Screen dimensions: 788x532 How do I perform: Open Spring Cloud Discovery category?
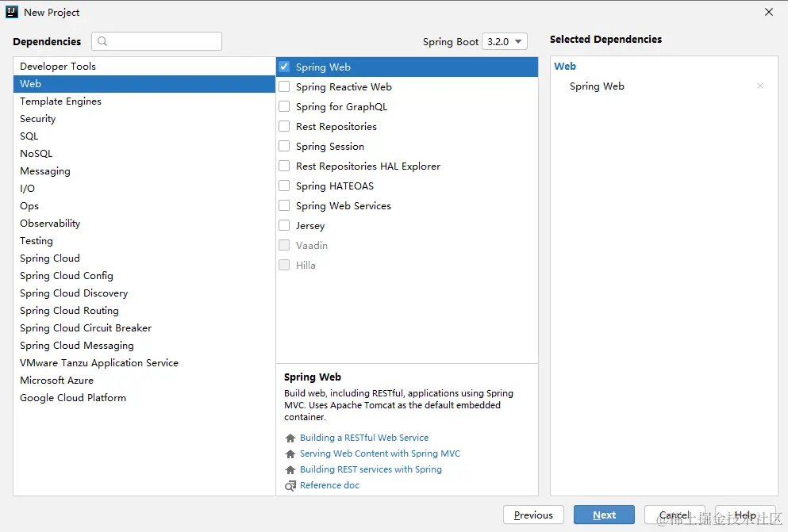(x=144, y=293)
